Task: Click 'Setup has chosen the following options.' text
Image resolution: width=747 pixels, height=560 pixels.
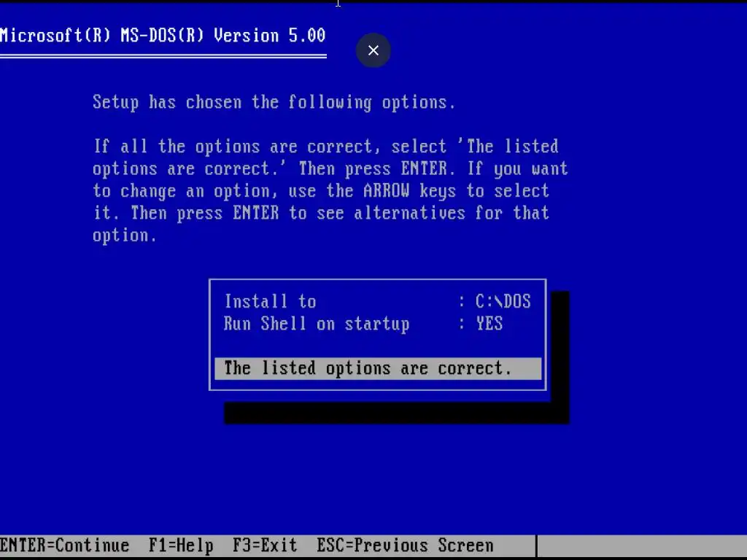Action: [x=274, y=102]
